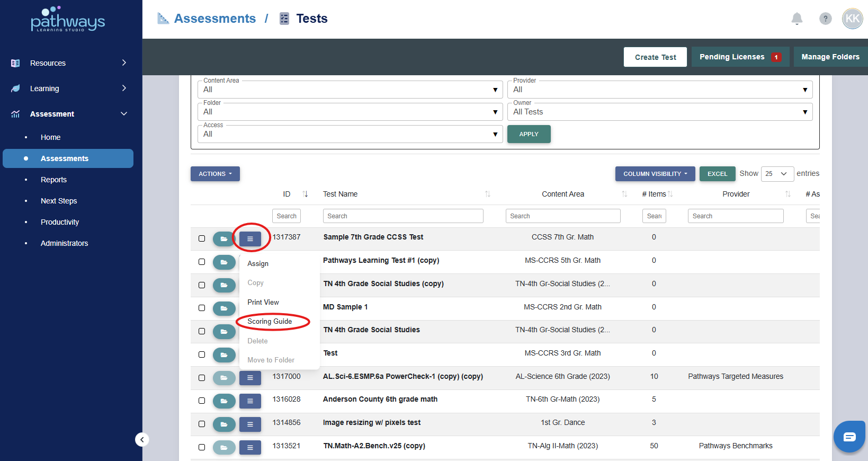The height and width of the screenshot is (461, 868).
Task: Open folder icon for Anderson County 6th grade math
Action: point(224,401)
